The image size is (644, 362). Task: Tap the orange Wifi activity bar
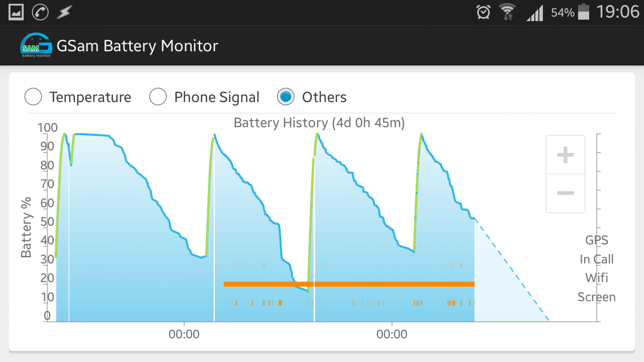click(x=349, y=284)
